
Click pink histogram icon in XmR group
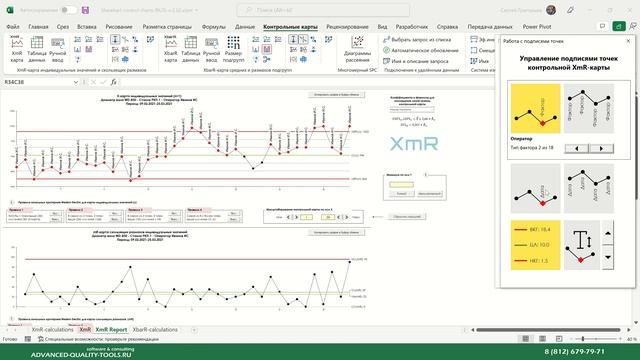[x=89, y=49]
